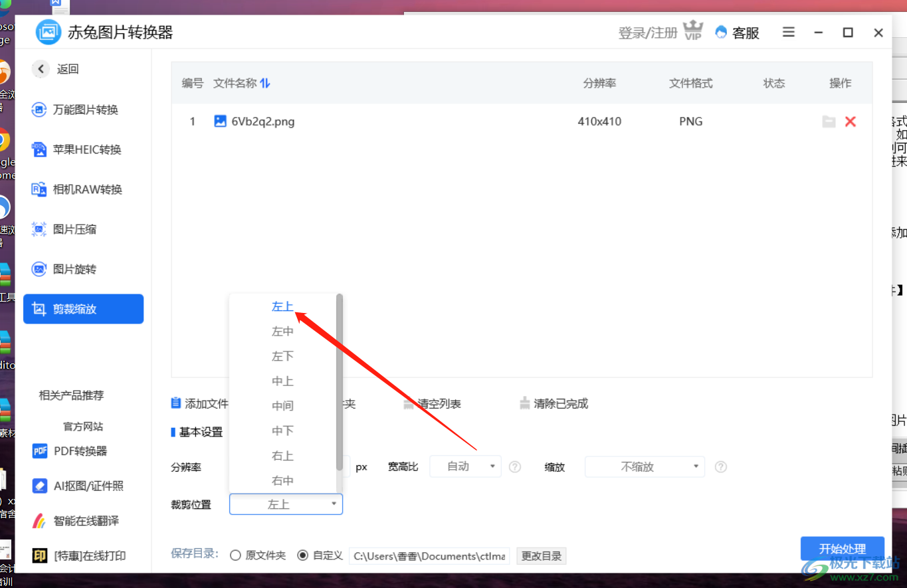The width and height of the screenshot is (907, 588).
Task: Sort by 文件名称 using the arrows icon
Action: tap(265, 83)
